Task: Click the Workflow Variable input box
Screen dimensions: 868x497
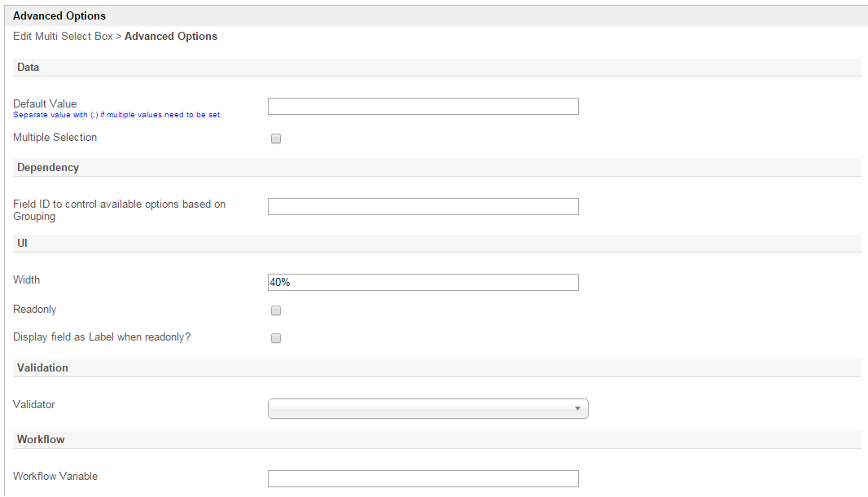Action: [423, 479]
